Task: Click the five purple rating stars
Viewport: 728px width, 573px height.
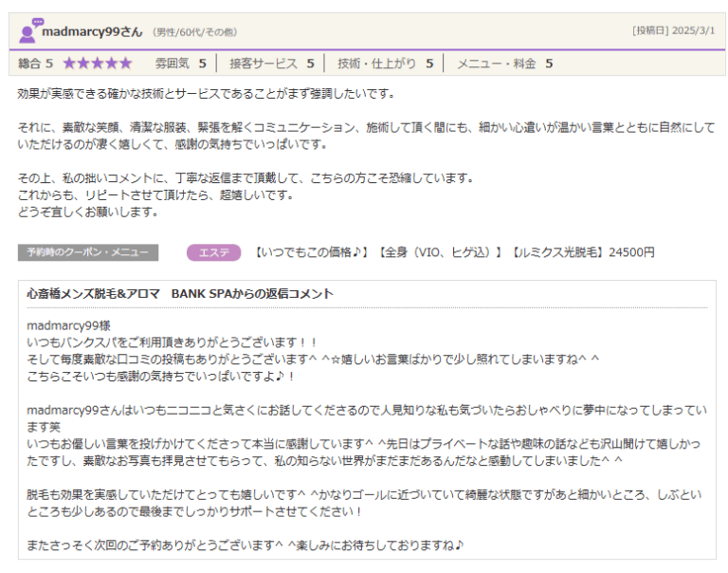Action: pos(98,64)
